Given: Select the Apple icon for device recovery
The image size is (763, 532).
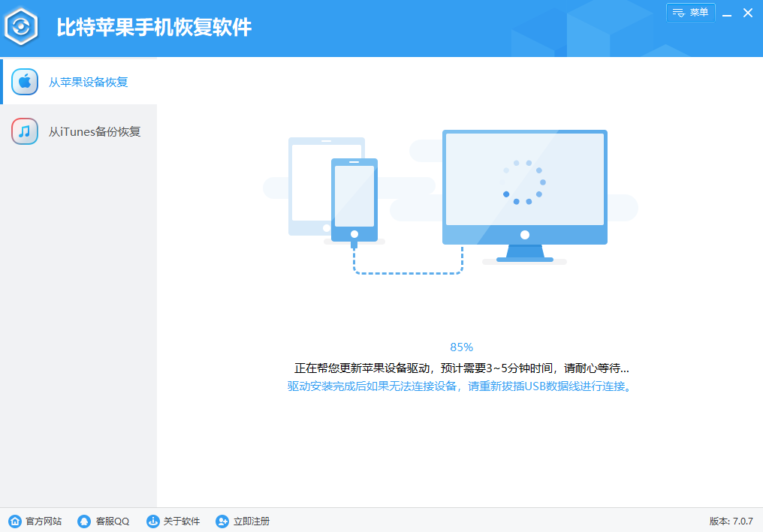Looking at the screenshot, I should (25, 81).
